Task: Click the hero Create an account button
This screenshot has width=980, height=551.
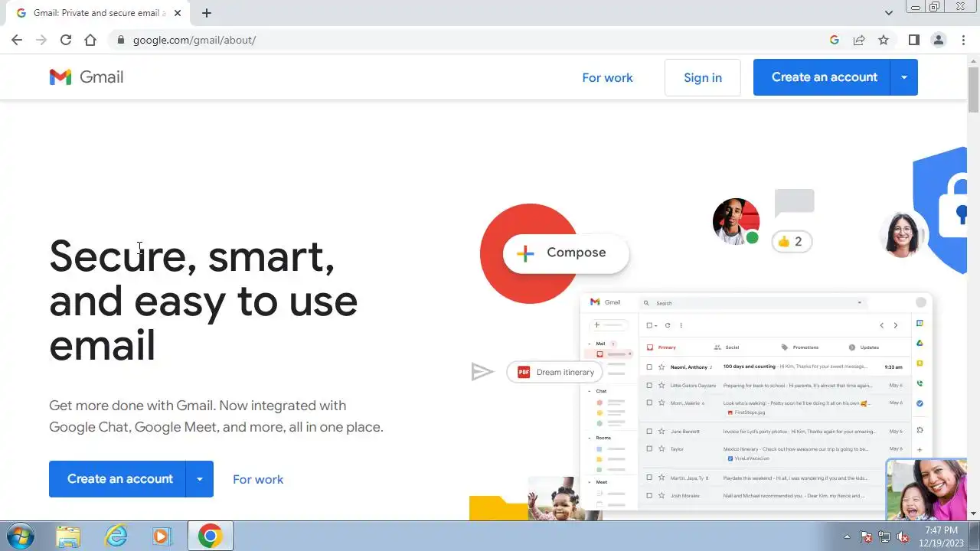Action: click(x=117, y=479)
